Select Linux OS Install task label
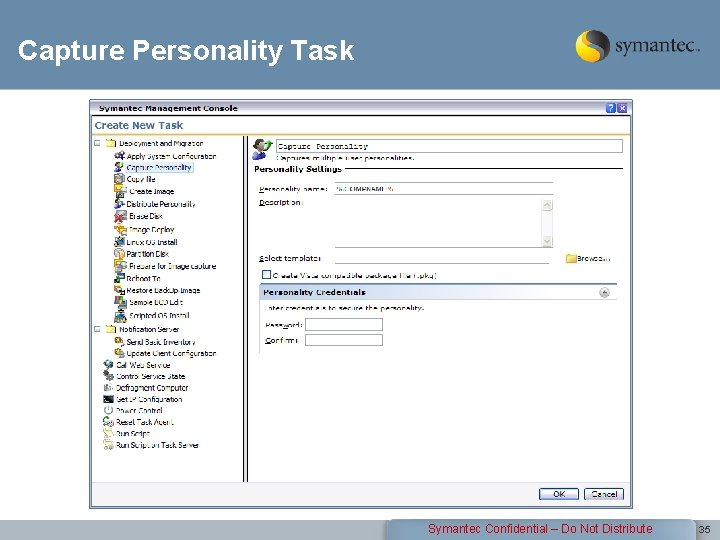 [152, 242]
